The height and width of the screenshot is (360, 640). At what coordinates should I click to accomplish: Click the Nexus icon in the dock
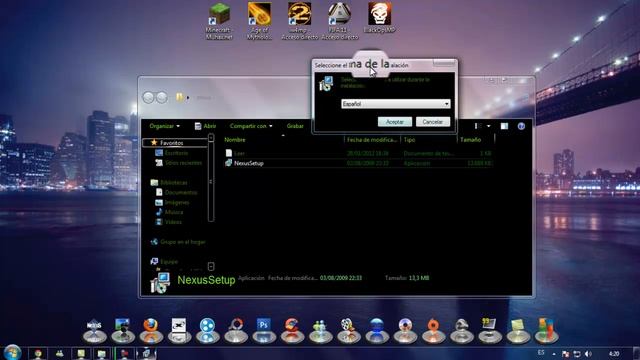(94, 330)
